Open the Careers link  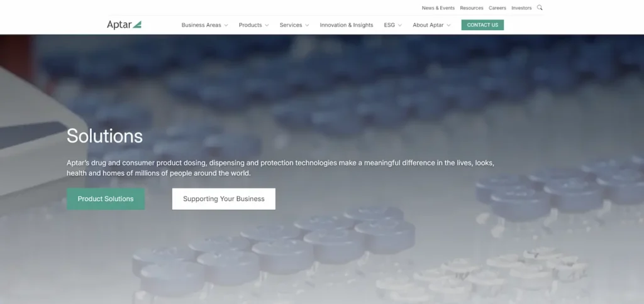coord(497,8)
